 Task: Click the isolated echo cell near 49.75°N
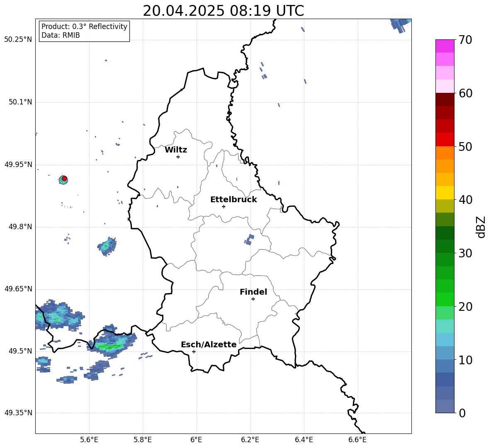[107, 246]
